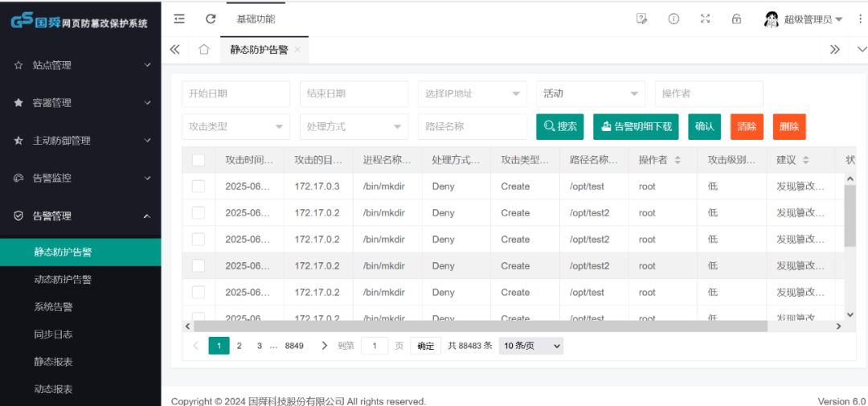Viewport: 868px width, 406px height.
Task: Collapse sidebar with the menu fold icon
Action: tap(179, 18)
